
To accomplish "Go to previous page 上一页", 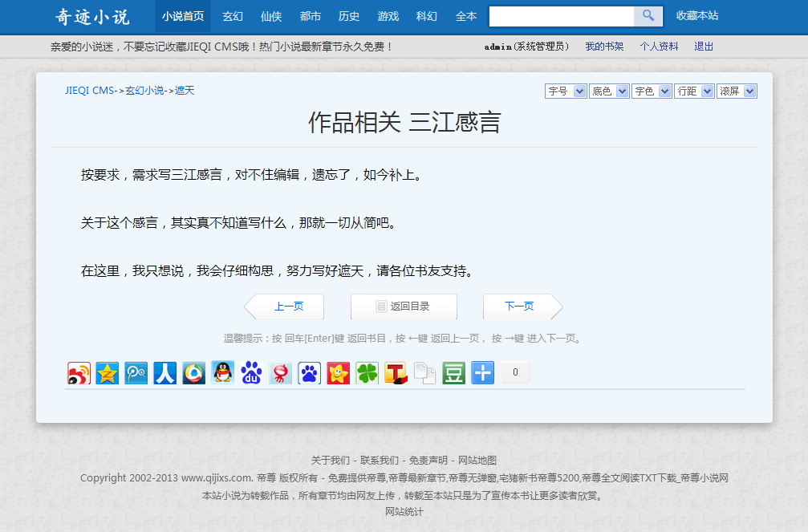I will [284, 307].
